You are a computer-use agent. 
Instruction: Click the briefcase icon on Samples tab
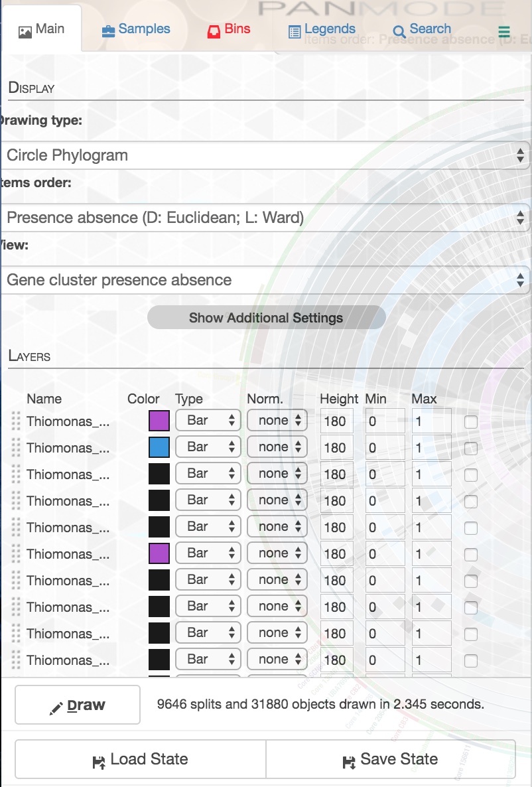coord(107,31)
